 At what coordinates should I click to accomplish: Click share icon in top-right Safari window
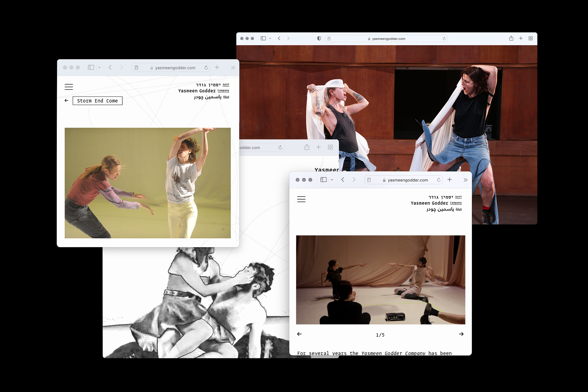click(x=511, y=38)
